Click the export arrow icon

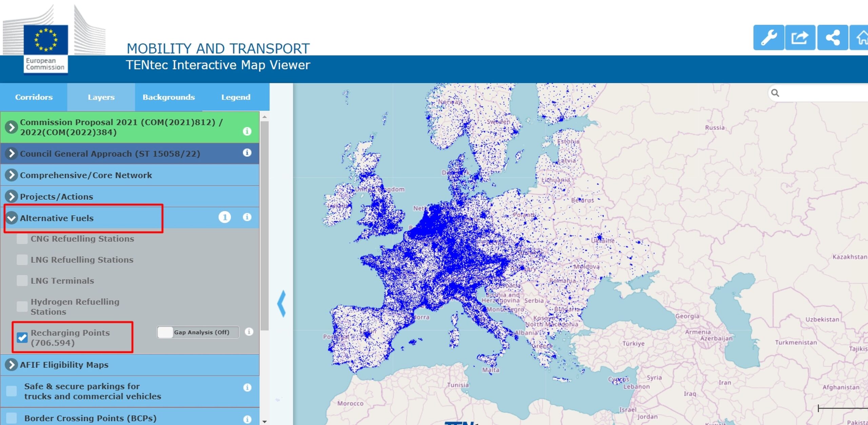800,38
